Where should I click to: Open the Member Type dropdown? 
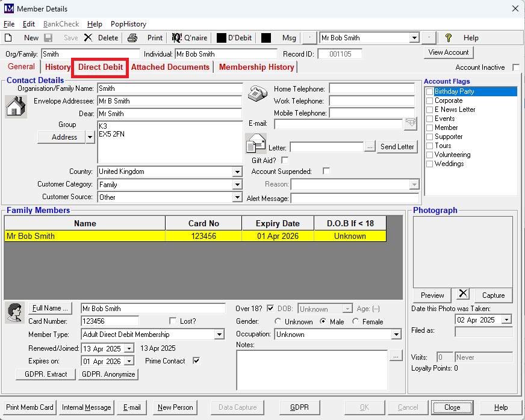[219, 335]
